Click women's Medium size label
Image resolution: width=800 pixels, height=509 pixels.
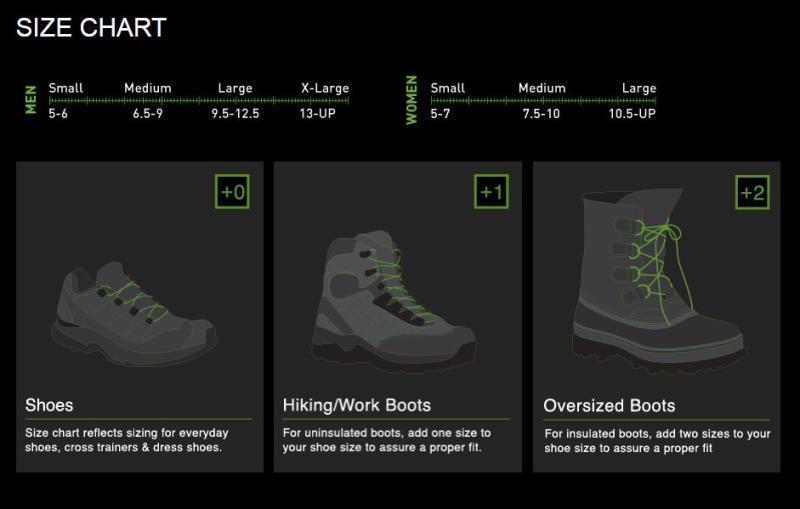tap(542, 88)
